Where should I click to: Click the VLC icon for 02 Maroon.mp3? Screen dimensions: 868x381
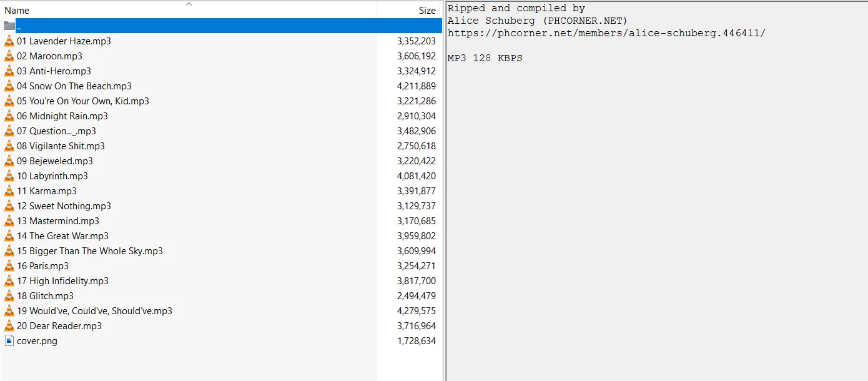pos(9,56)
